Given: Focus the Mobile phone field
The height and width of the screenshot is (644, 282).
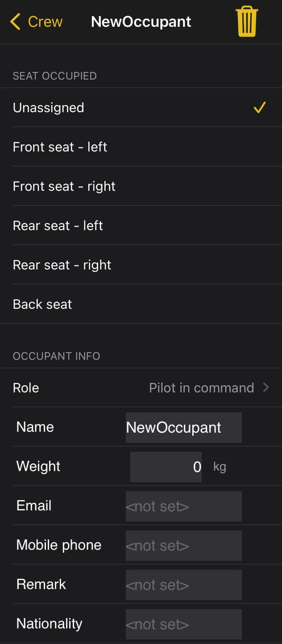Looking at the screenshot, I should point(183,546).
